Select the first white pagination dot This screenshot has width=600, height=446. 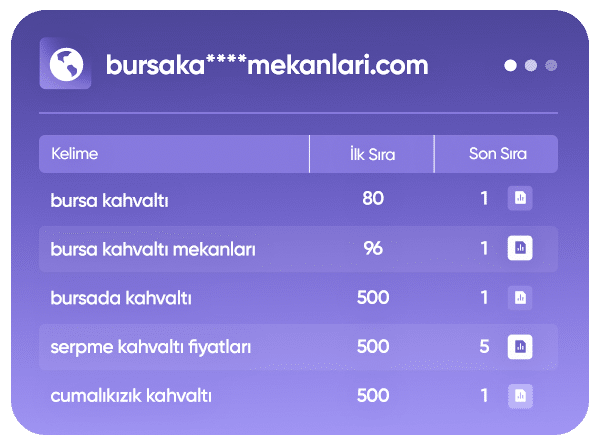[511, 66]
